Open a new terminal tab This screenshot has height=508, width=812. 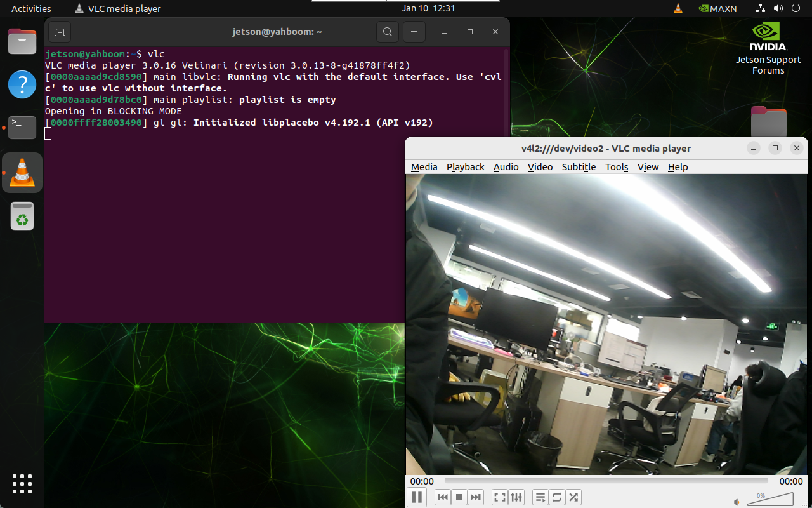[59, 32]
